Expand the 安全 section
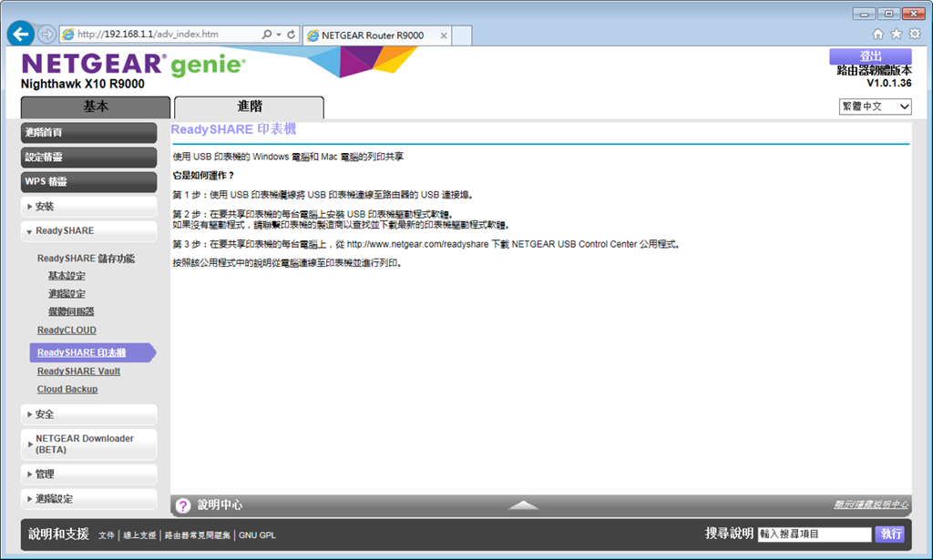 [88, 414]
